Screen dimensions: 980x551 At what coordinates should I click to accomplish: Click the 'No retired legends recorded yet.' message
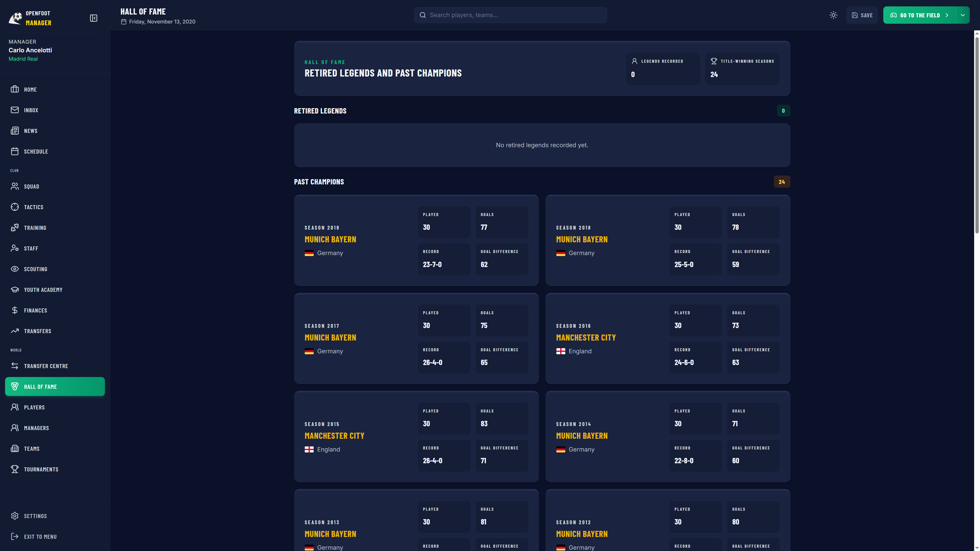click(542, 145)
